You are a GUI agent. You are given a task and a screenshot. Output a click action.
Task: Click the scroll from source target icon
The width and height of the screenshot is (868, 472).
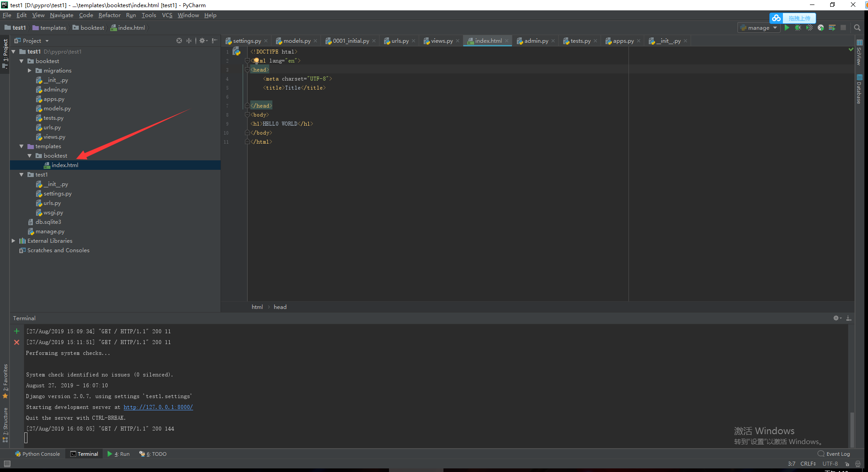click(179, 41)
